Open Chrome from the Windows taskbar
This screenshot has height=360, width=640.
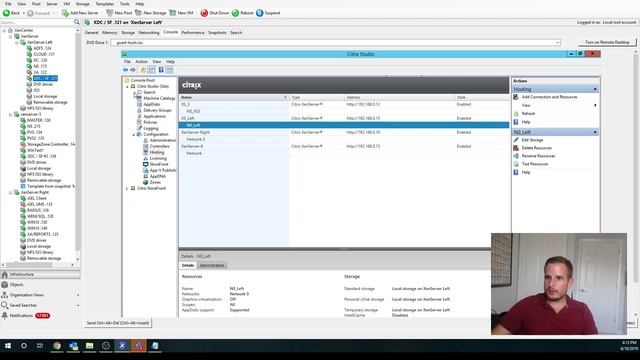[x=57, y=346]
